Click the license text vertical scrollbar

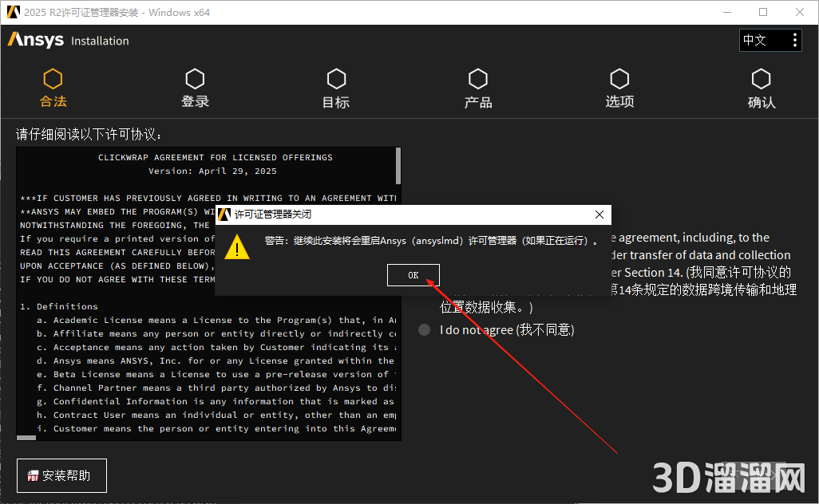[398, 167]
